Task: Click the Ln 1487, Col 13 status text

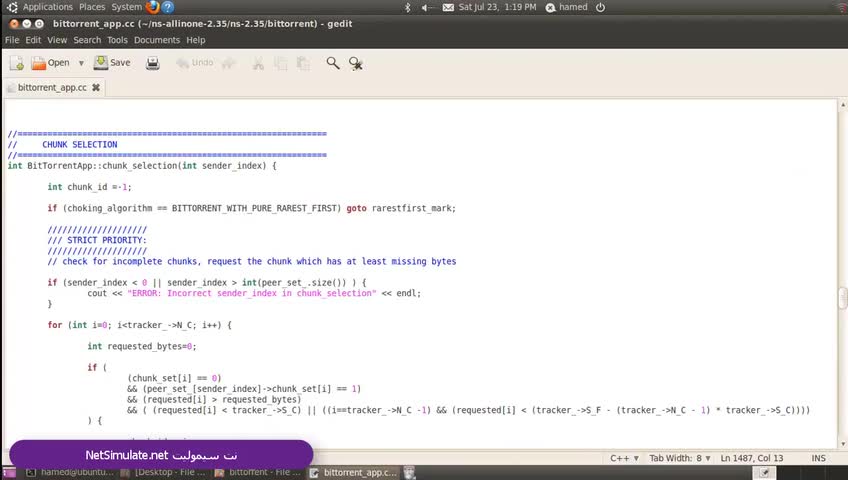Action: 752,458
